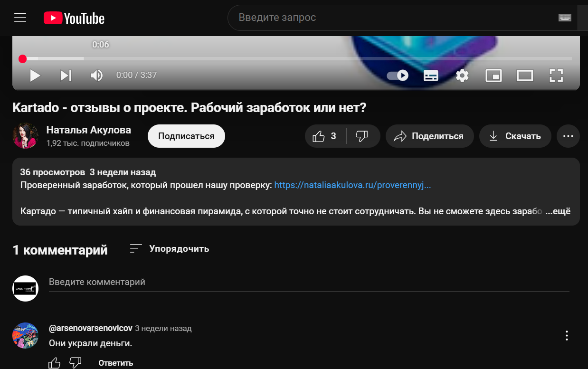Click the time display "0:00 / 3:37"
The image size is (588, 369).
pyautogui.click(x=137, y=75)
